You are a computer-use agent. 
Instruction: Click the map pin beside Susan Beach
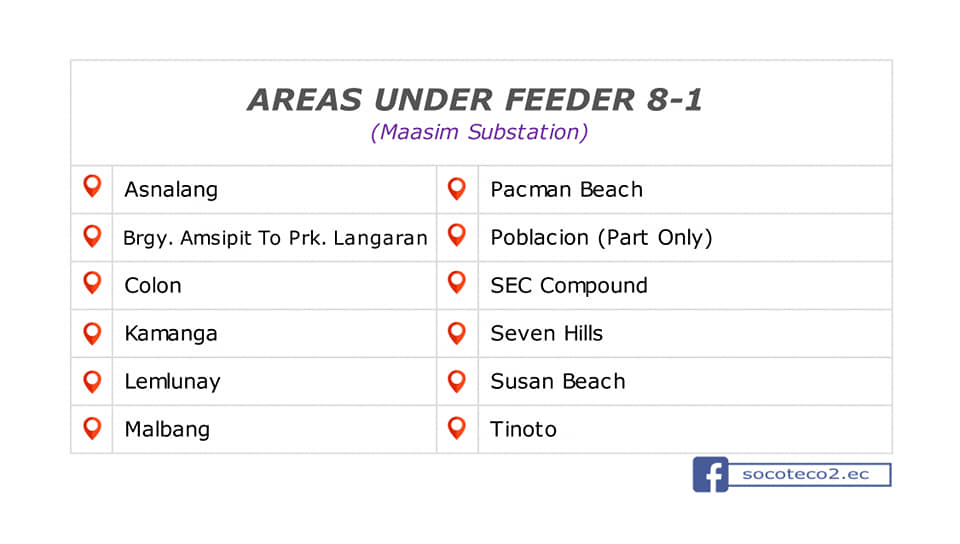click(x=457, y=381)
